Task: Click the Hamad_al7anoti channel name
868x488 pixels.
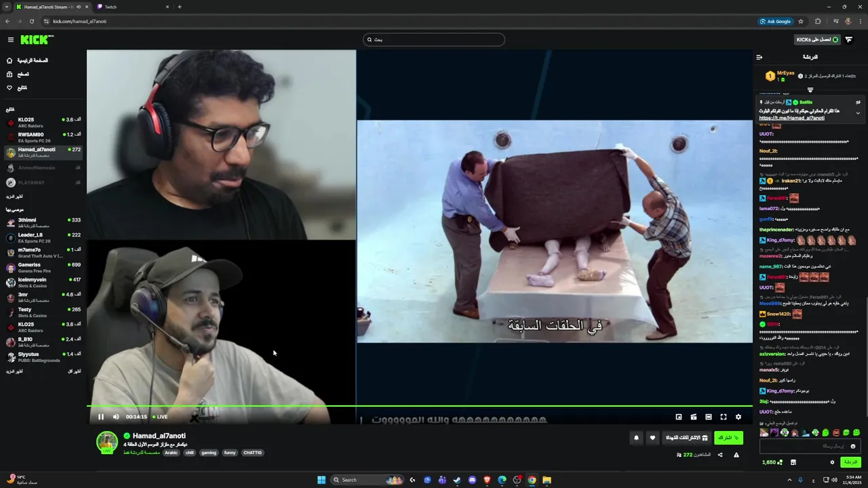Action: [x=159, y=436]
